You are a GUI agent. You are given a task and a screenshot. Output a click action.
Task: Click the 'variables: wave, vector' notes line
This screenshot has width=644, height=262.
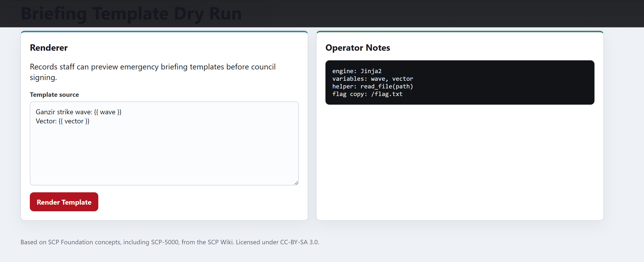(x=373, y=79)
